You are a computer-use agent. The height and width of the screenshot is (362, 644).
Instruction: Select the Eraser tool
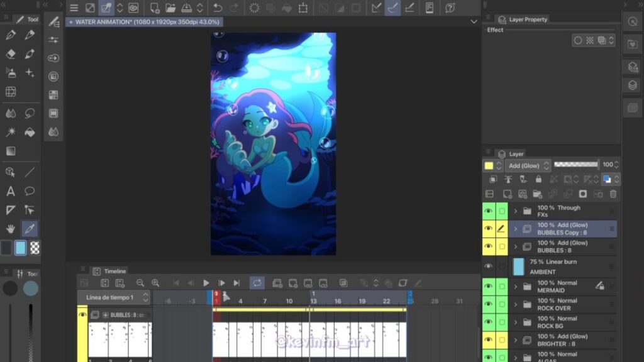[11, 54]
